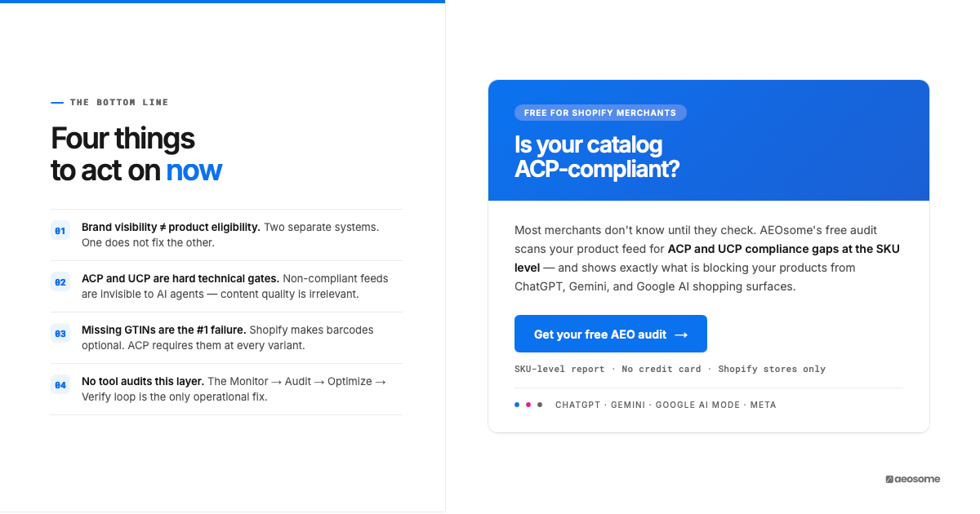Click the Free for Shopify Merchants badge

[x=600, y=113]
